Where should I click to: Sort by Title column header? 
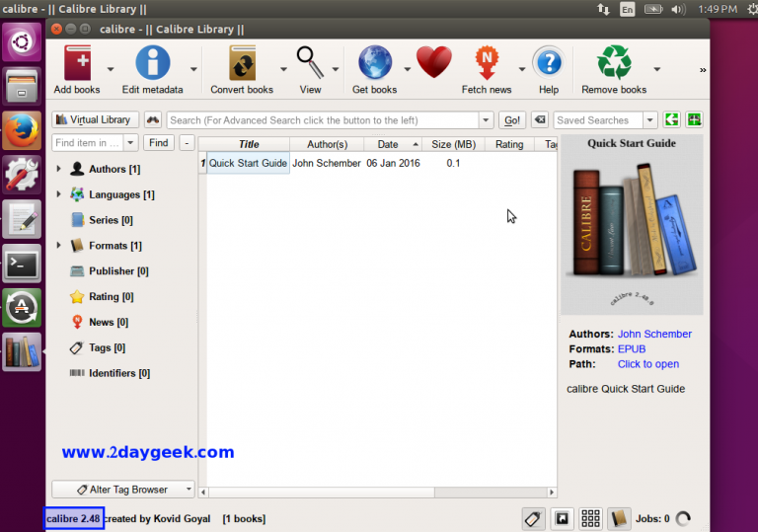point(249,144)
